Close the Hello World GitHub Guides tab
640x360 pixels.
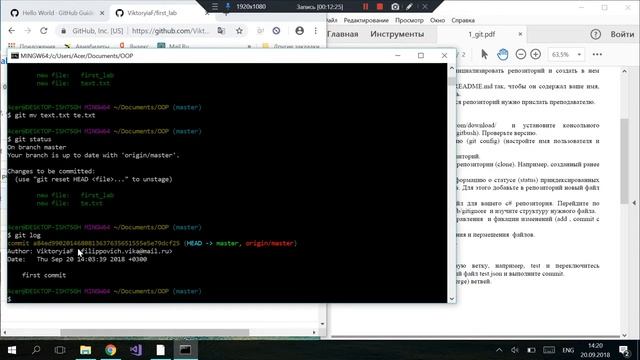click(102, 13)
